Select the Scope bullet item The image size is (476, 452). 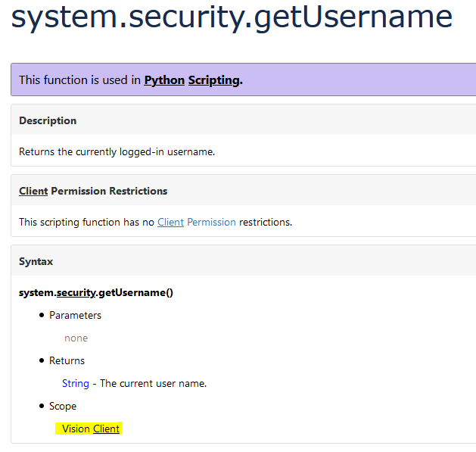[x=63, y=406]
